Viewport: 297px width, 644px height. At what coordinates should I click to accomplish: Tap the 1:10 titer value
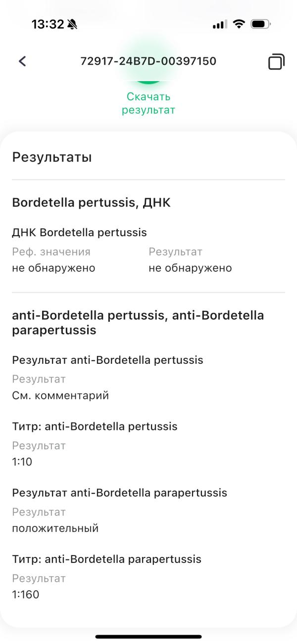pyautogui.click(x=22, y=462)
